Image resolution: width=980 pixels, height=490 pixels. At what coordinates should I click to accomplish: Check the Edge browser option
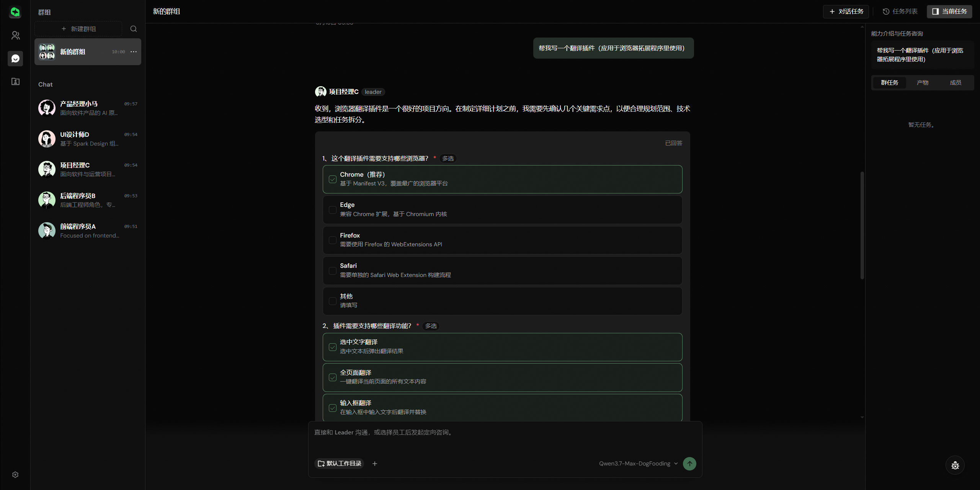(x=333, y=210)
